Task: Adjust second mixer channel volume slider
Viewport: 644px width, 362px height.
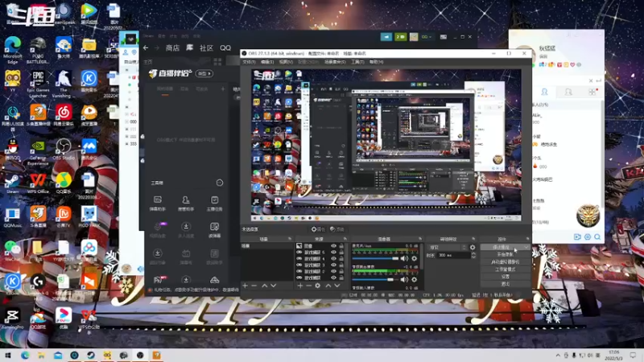Action: (376, 279)
